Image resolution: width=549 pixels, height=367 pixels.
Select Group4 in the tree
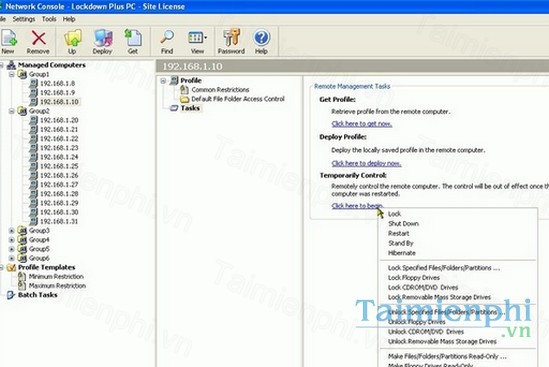click(x=39, y=240)
